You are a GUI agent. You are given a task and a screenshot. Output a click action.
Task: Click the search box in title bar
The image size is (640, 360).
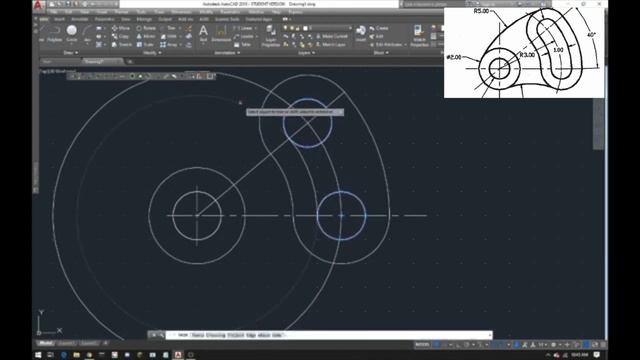click(435, 4)
